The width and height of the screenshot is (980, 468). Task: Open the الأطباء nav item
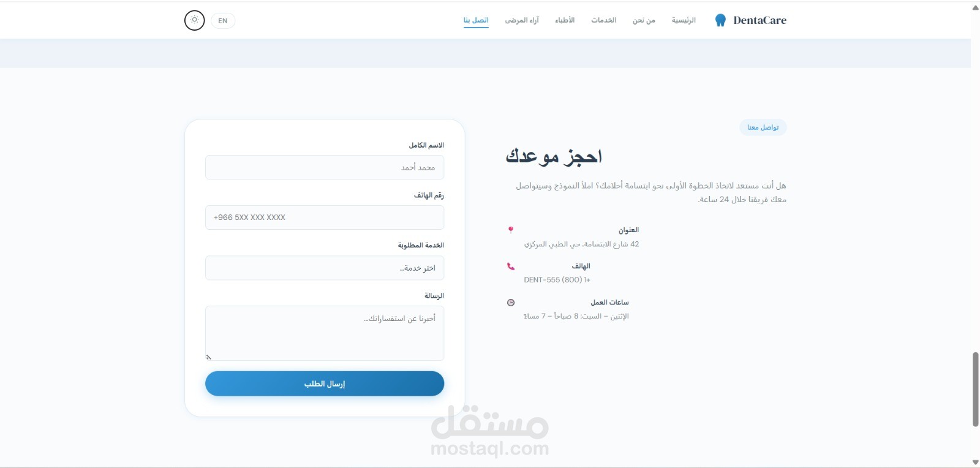565,20
